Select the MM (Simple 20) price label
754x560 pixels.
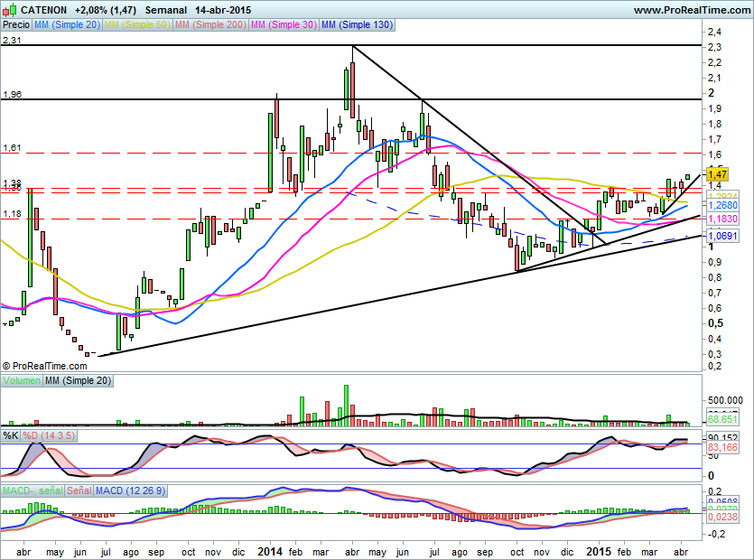pos(67,26)
